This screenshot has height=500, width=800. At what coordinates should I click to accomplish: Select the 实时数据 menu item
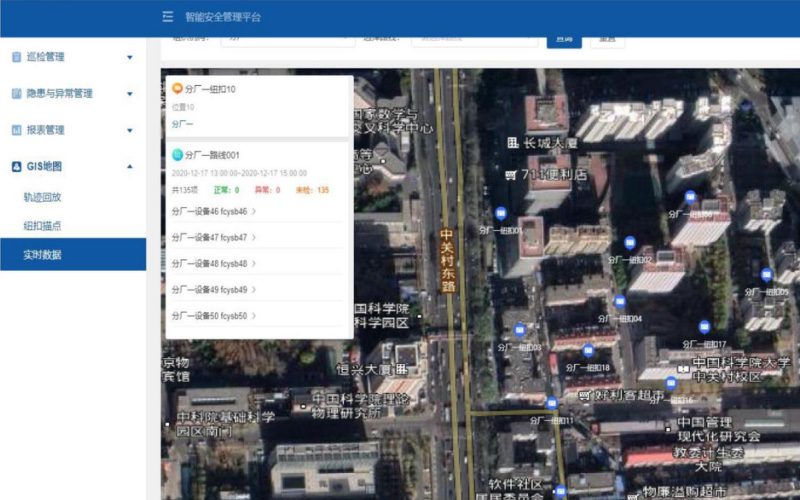click(x=43, y=255)
